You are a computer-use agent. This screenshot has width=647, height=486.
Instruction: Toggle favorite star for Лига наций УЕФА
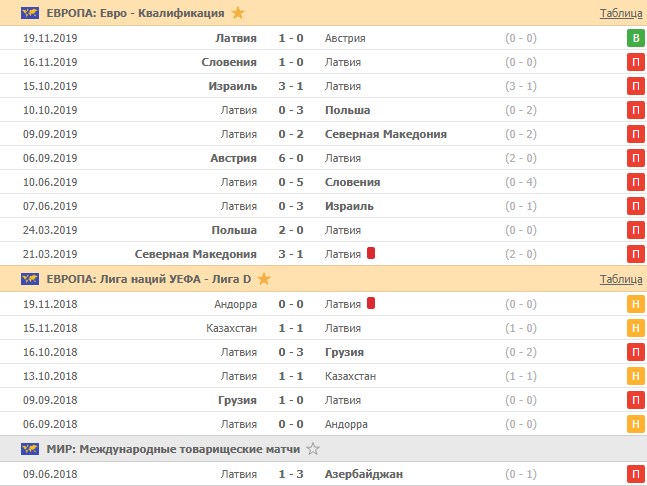[265, 279]
